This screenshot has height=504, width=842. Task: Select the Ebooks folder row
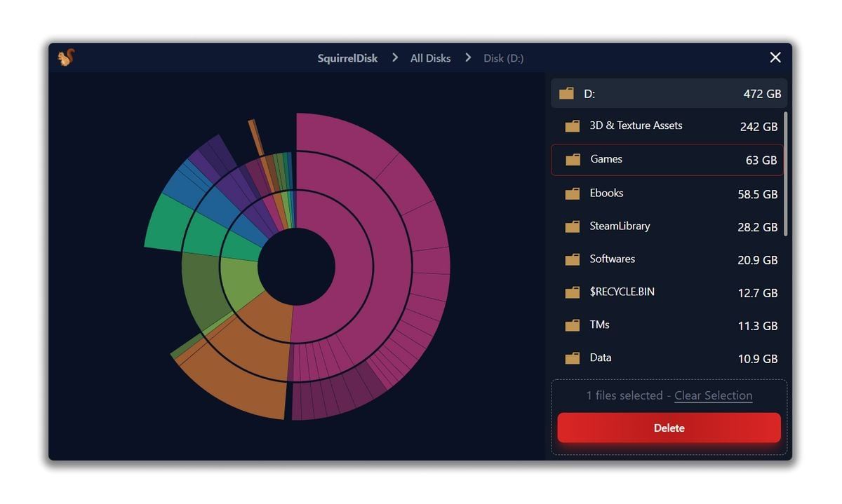669,193
